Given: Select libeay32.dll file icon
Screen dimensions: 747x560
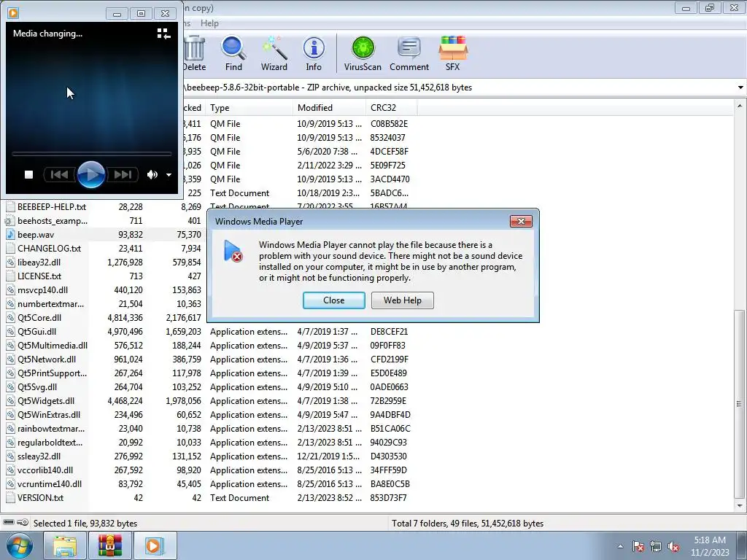Looking at the screenshot, I should pyautogui.click(x=10, y=262).
